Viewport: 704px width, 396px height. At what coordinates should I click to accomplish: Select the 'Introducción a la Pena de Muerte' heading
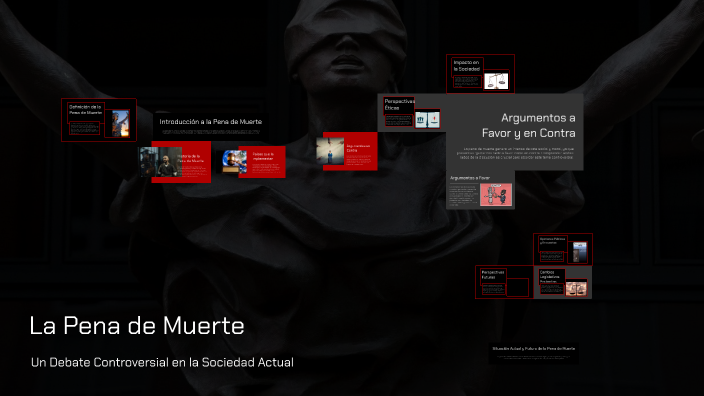pos(211,122)
